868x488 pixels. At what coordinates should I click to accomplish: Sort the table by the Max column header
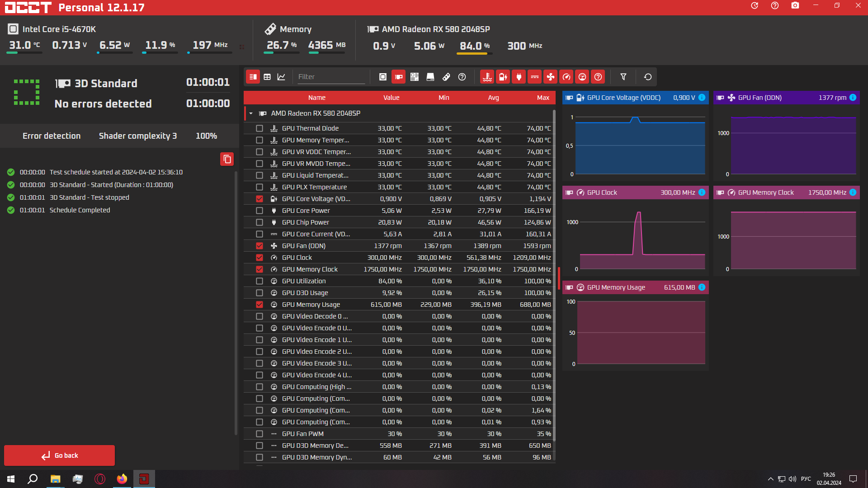(542, 98)
